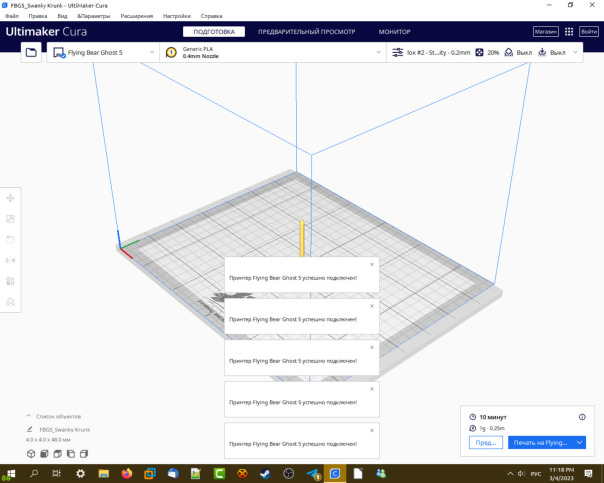Switch to ПРЕДВАРИТЕЛЬНЫЙ ПРОСМОТР tab
The image size is (604, 483).
[x=307, y=32]
